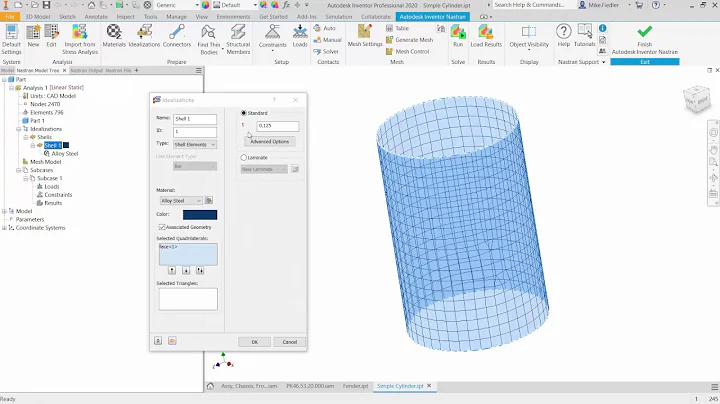Choose Auto contacts
Viewport: 720px width, 404px height.
(x=325, y=28)
